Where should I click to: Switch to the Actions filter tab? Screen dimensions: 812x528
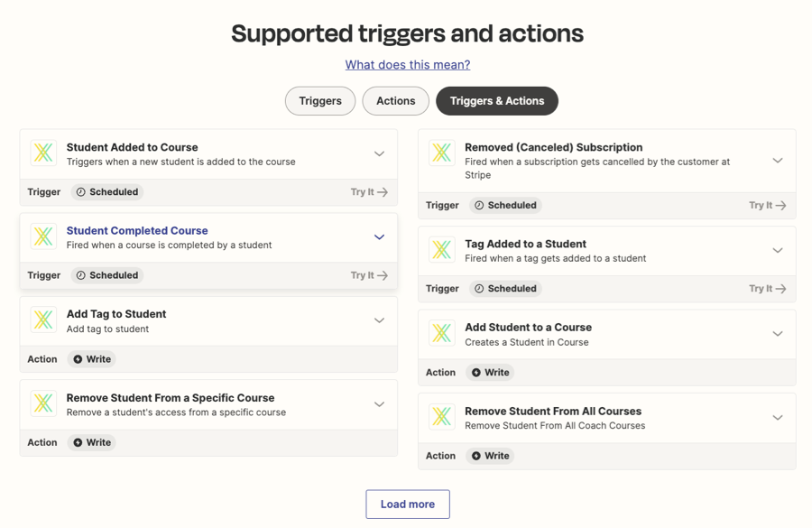tap(396, 101)
